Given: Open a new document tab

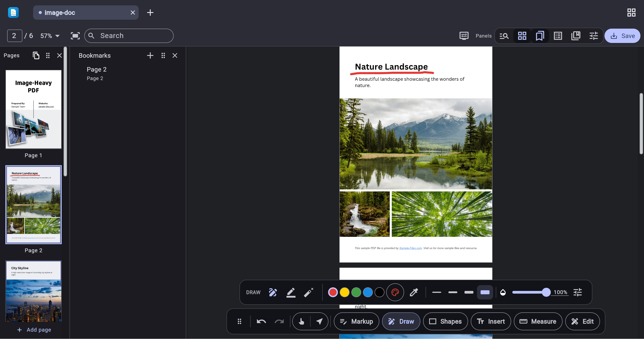Looking at the screenshot, I should click(150, 13).
